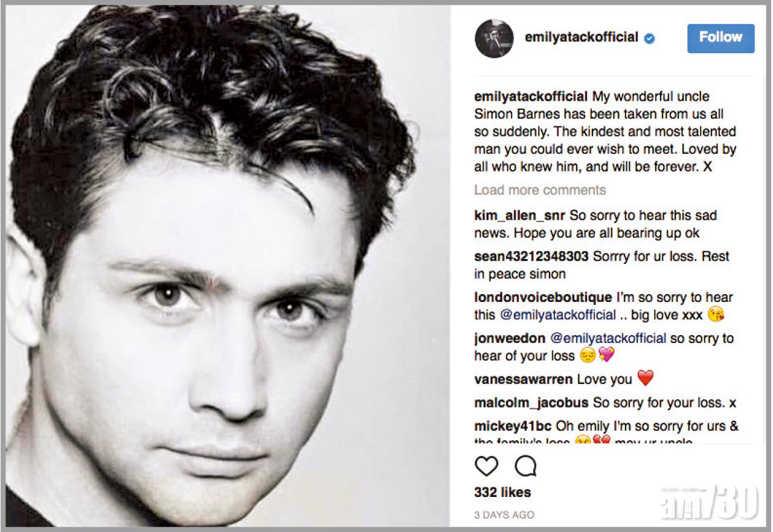Click the 3 DAYS AGO timestamp

tap(504, 514)
